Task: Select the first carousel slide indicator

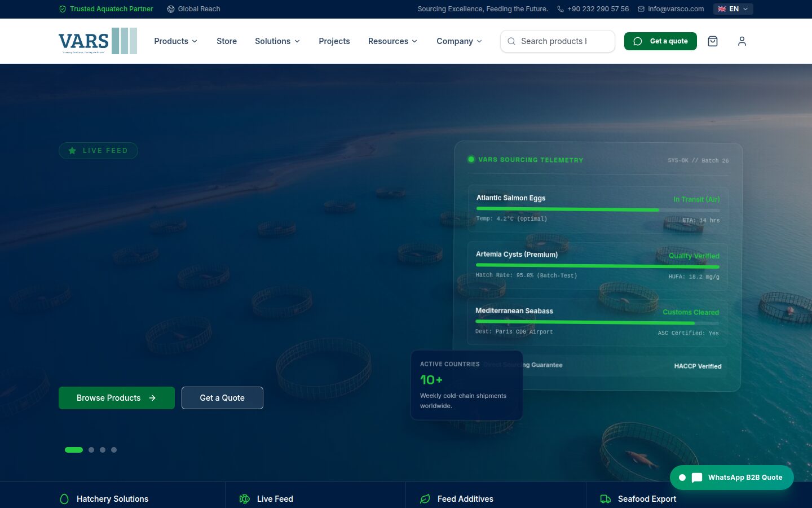Action: [74, 450]
